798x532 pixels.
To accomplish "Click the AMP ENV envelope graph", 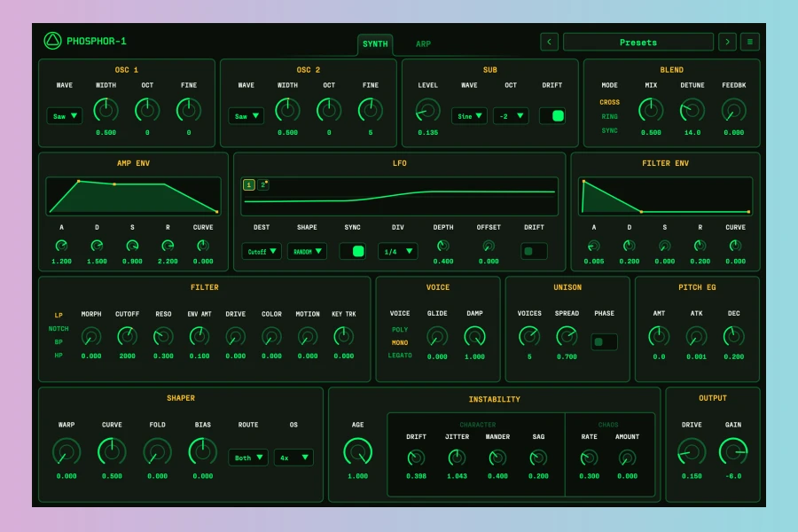I will 133,196.
